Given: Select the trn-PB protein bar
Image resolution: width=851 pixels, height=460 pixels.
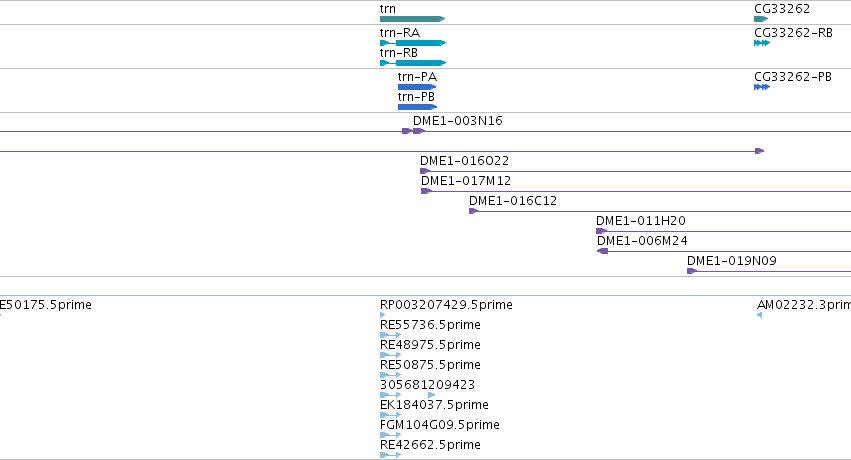Looking at the screenshot, I should pos(417,107).
